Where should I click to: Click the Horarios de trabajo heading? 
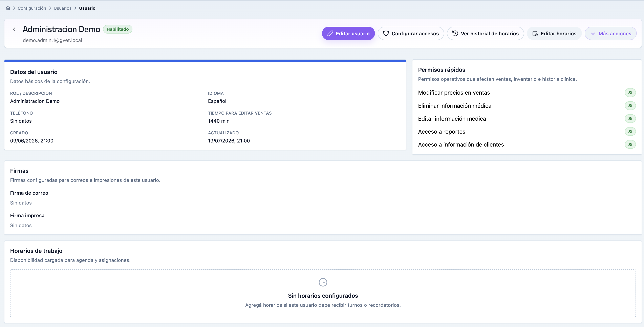(x=36, y=251)
